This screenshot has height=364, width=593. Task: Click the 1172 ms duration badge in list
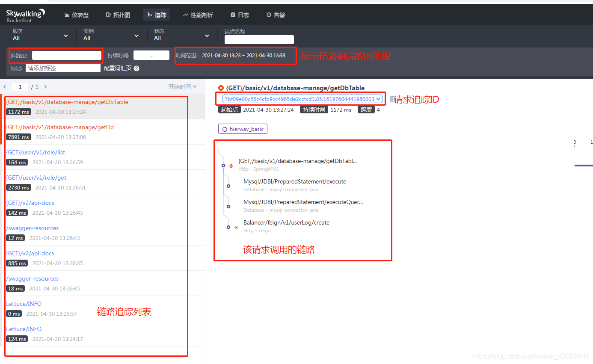[19, 112]
